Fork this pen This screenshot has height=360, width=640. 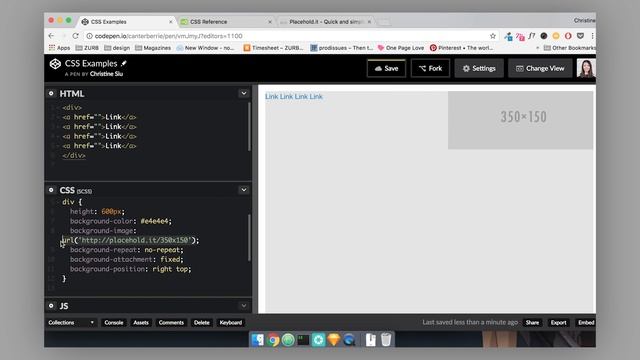430,68
